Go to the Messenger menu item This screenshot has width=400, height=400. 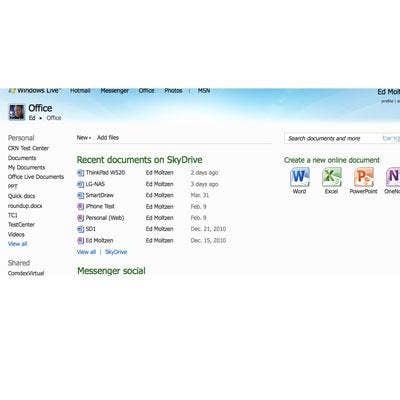(x=115, y=91)
